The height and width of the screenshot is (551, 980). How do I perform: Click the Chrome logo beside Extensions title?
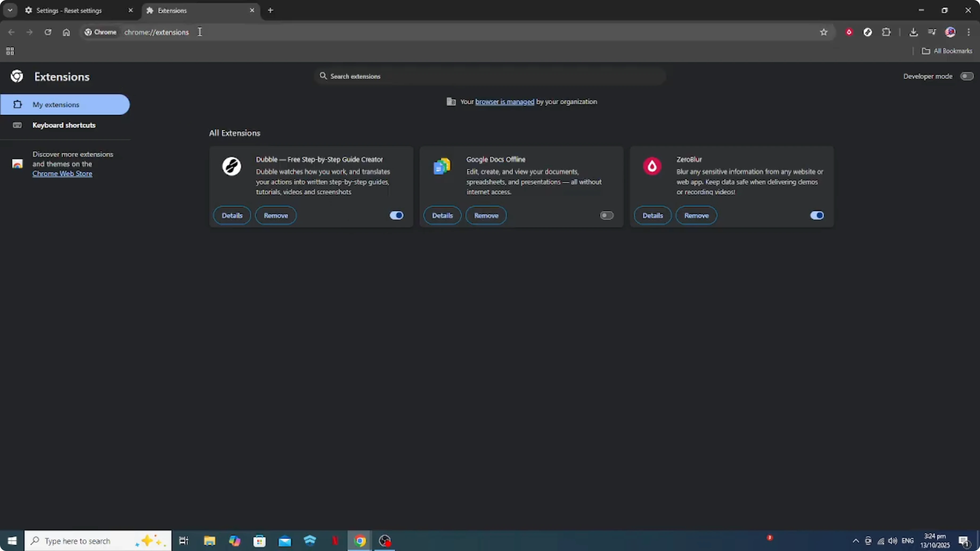tap(17, 76)
